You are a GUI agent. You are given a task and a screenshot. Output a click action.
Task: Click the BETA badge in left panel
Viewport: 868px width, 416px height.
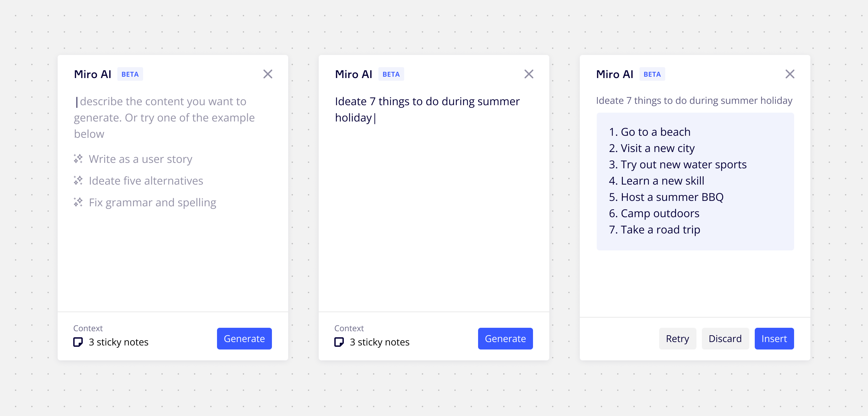[x=130, y=74]
